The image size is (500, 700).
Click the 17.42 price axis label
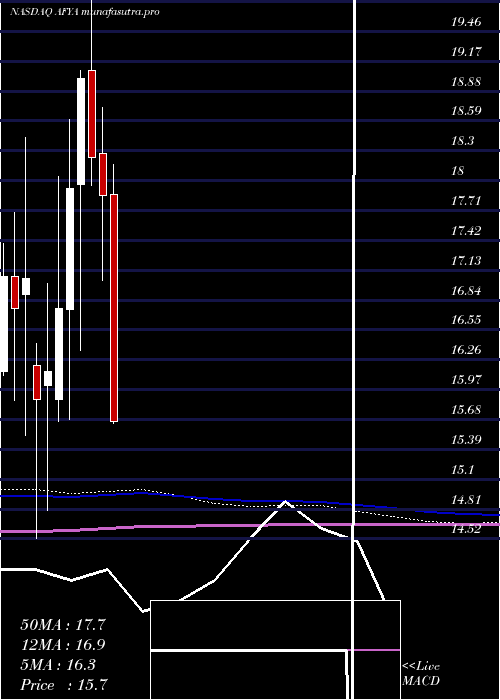point(466,230)
